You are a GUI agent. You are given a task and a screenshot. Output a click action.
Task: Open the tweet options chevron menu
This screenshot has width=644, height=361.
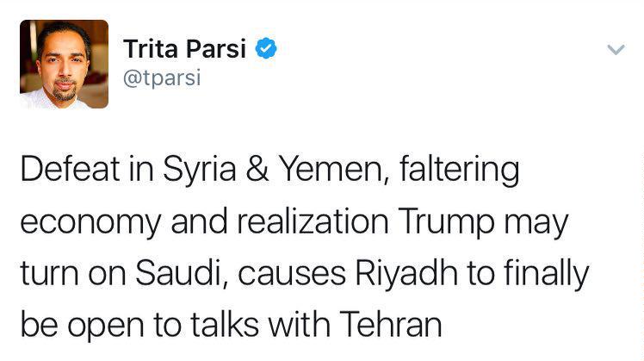tap(616, 50)
